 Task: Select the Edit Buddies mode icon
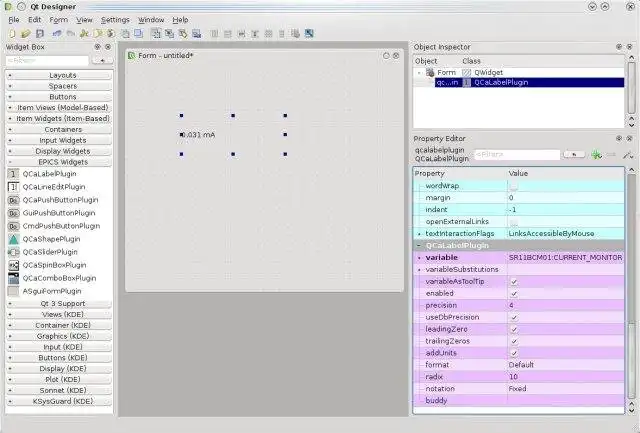coord(183,33)
